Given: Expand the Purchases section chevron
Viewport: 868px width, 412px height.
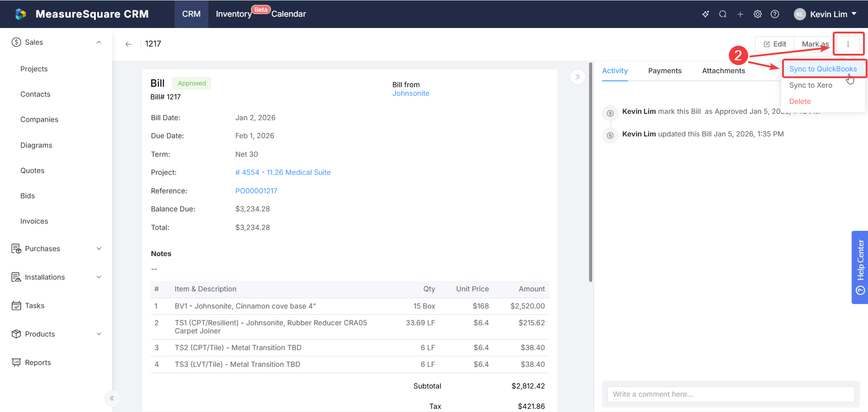Looking at the screenshot, I should pos(99,248).
